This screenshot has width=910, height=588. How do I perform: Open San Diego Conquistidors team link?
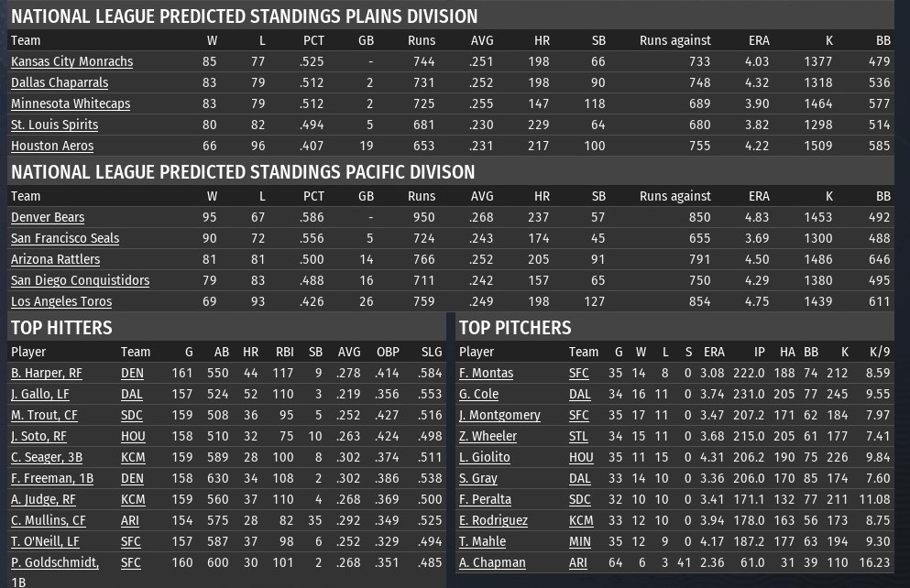(x=80, y=280)
